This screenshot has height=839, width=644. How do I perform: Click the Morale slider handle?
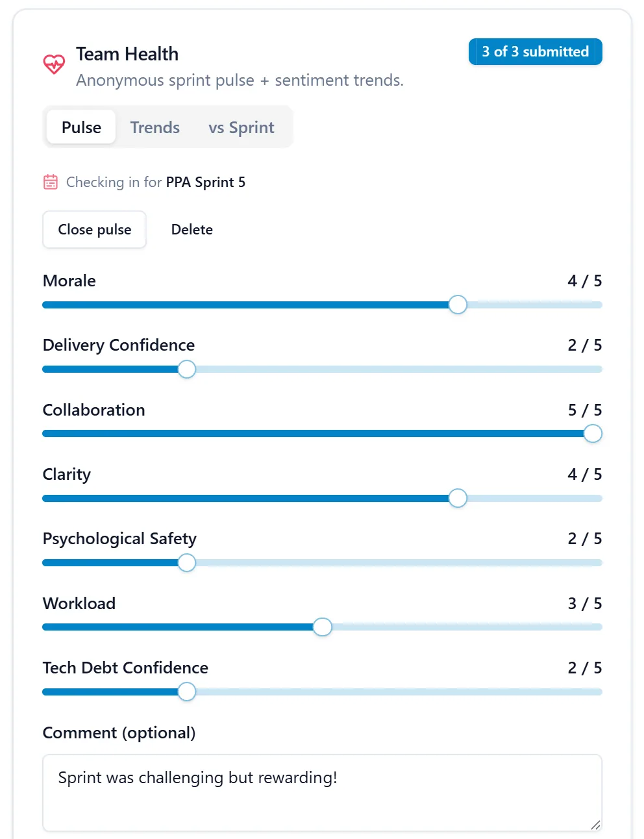pos(458,305)
